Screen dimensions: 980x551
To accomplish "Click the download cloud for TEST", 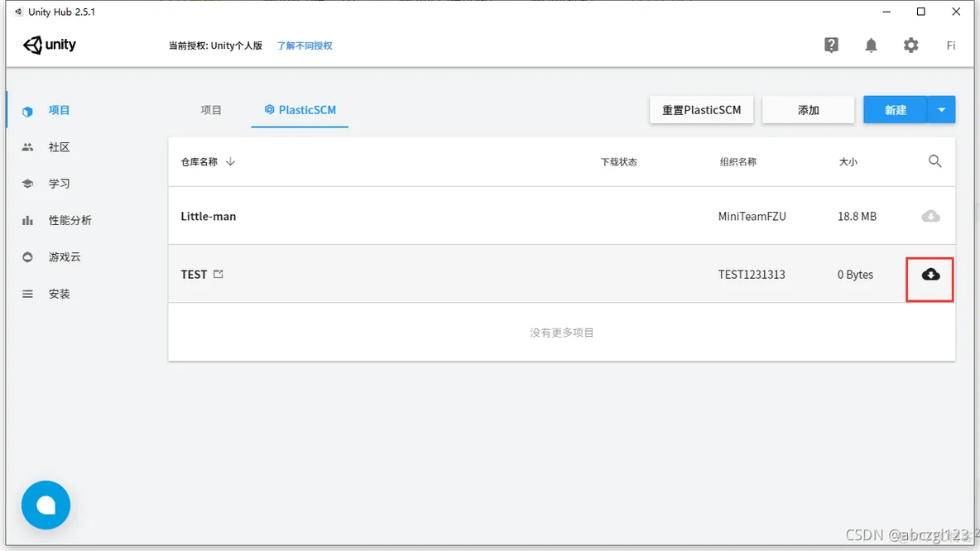I will [x=930, y=274].
